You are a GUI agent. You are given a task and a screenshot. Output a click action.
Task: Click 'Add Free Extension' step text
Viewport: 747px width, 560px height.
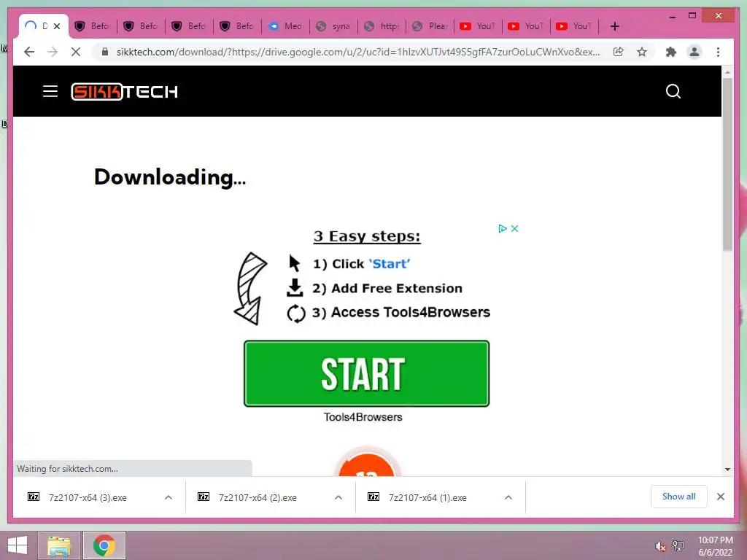[397, 289]
